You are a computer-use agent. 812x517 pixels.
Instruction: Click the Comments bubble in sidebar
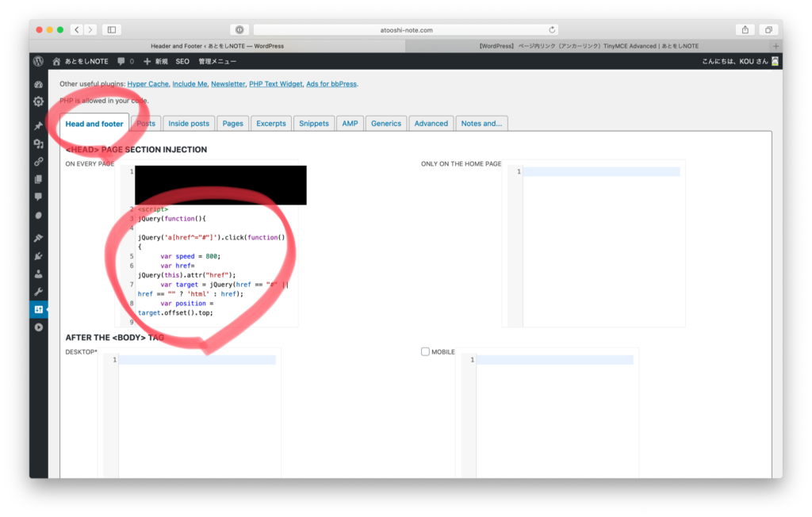point(38,197)
